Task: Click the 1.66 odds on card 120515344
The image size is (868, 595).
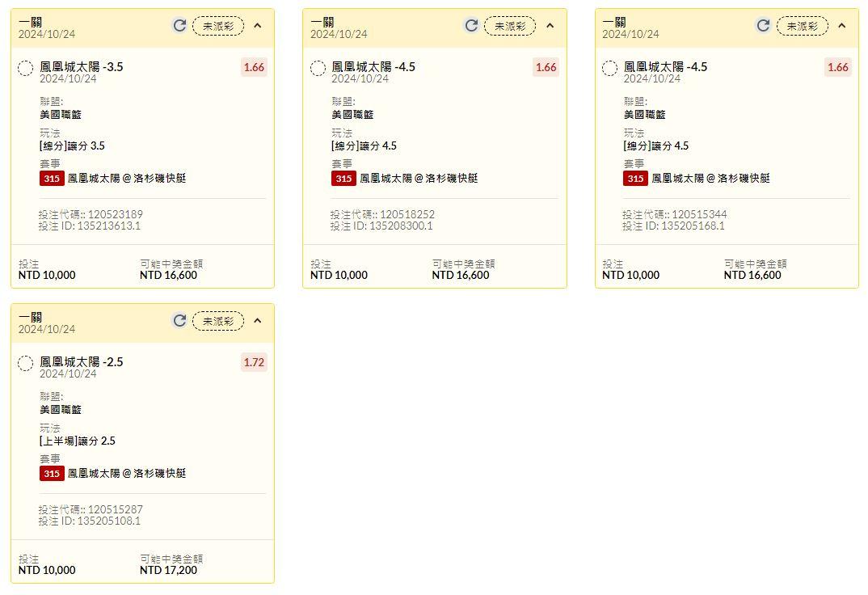Action: click(x=838, y=67)
